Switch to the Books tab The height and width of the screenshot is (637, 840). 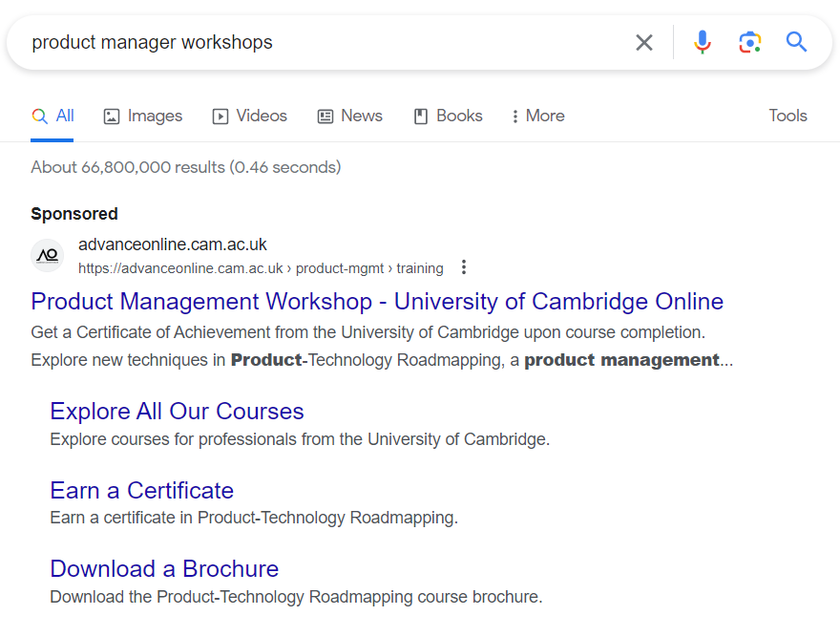[x=448, y=116]
